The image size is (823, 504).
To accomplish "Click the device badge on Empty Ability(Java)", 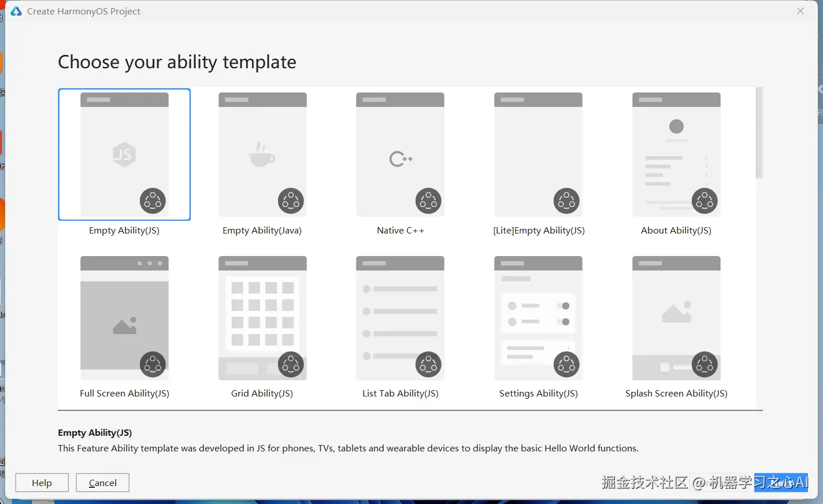I will click(x=291, y=201).
